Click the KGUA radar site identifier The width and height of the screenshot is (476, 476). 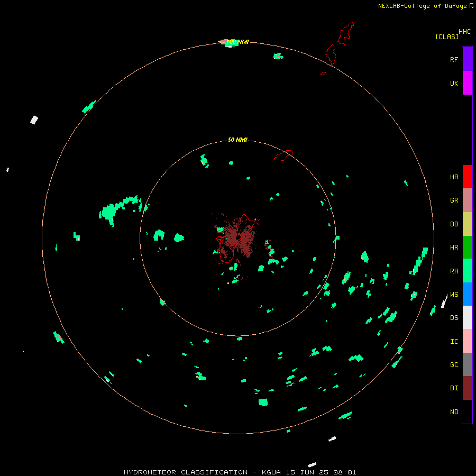coord(271,472)
